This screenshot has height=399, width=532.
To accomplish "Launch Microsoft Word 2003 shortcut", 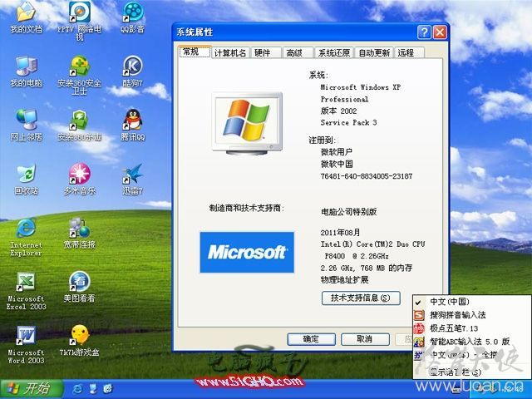I will point(26,346).
